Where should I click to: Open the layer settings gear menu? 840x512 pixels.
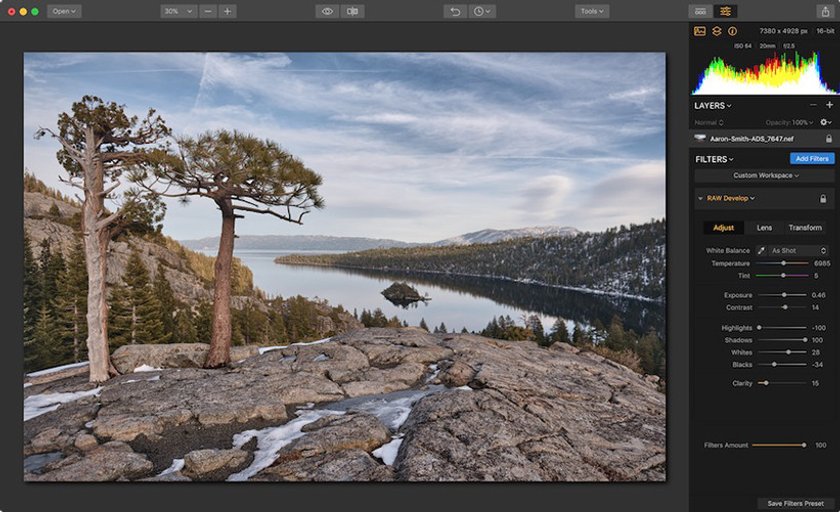(x=826, y=122)
